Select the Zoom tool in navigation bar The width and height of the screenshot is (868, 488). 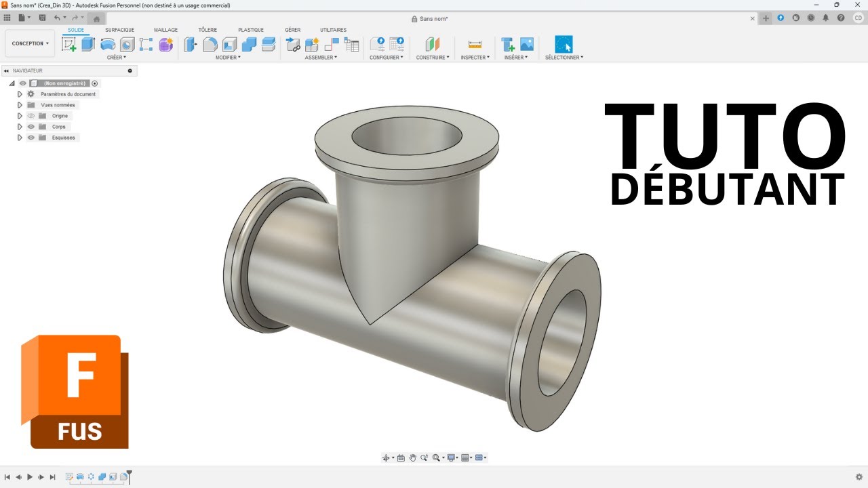tap(425, 457)
